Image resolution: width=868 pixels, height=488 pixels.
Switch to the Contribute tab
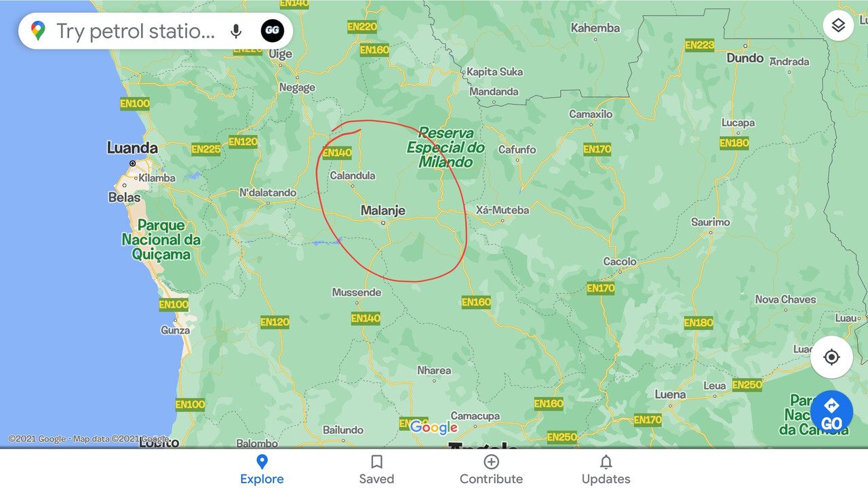pyautogui.click(x=491, y=470)
